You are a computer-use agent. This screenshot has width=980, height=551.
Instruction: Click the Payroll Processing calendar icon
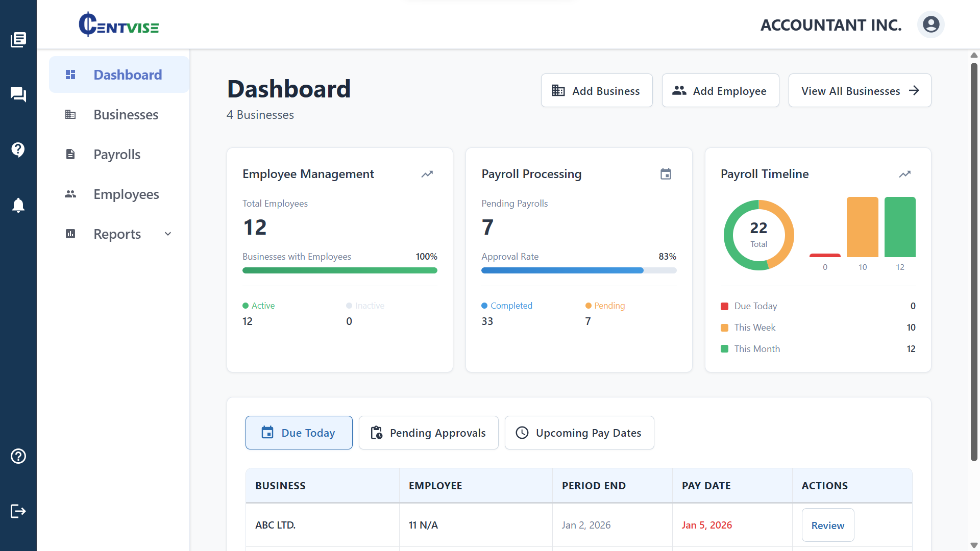666,174
